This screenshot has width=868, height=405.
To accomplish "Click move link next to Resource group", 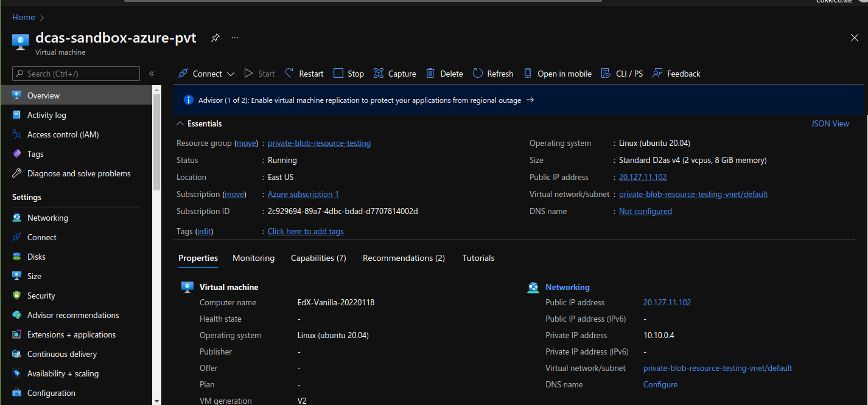I will pos(247,143).
